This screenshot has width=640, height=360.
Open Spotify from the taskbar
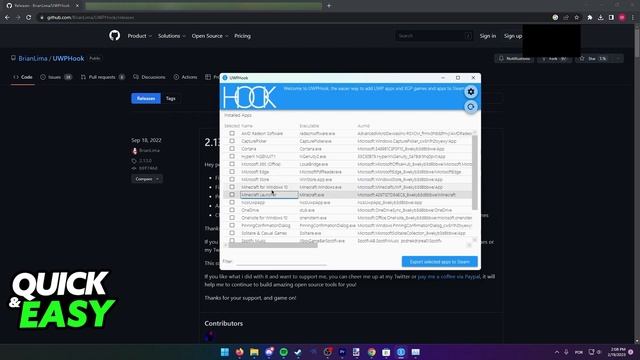point(284,352)
